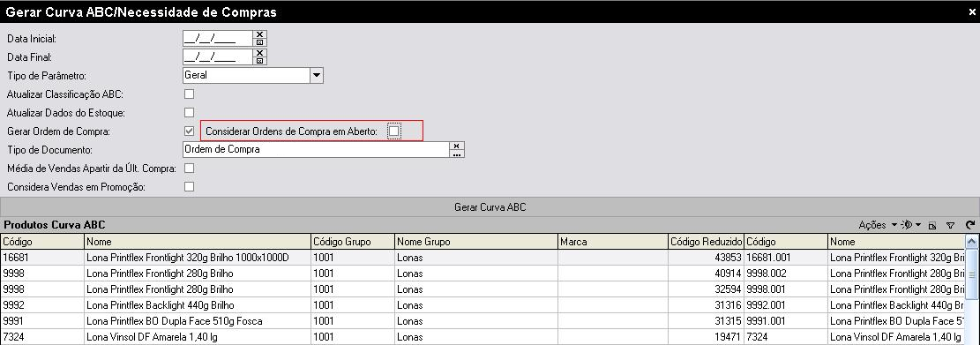Click the cell with reduced code 43853

click(x=706, y=258)
